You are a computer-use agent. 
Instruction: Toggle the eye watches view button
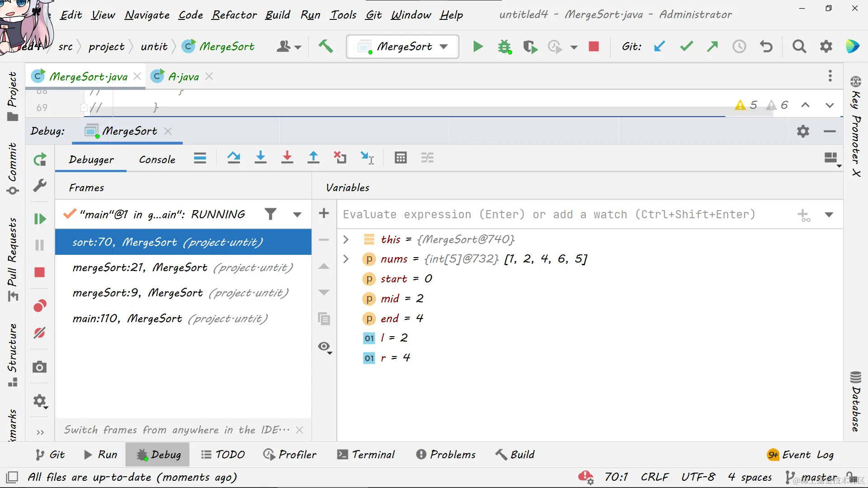(324, 347)
